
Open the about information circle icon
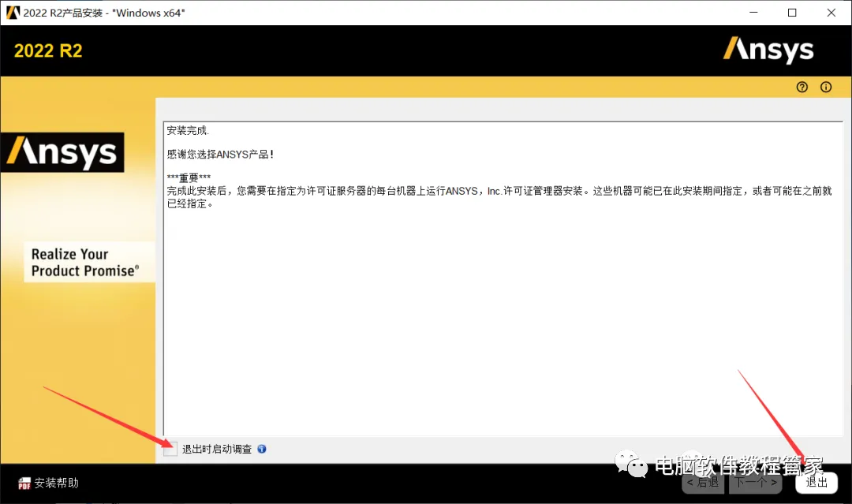coord(826,87)
